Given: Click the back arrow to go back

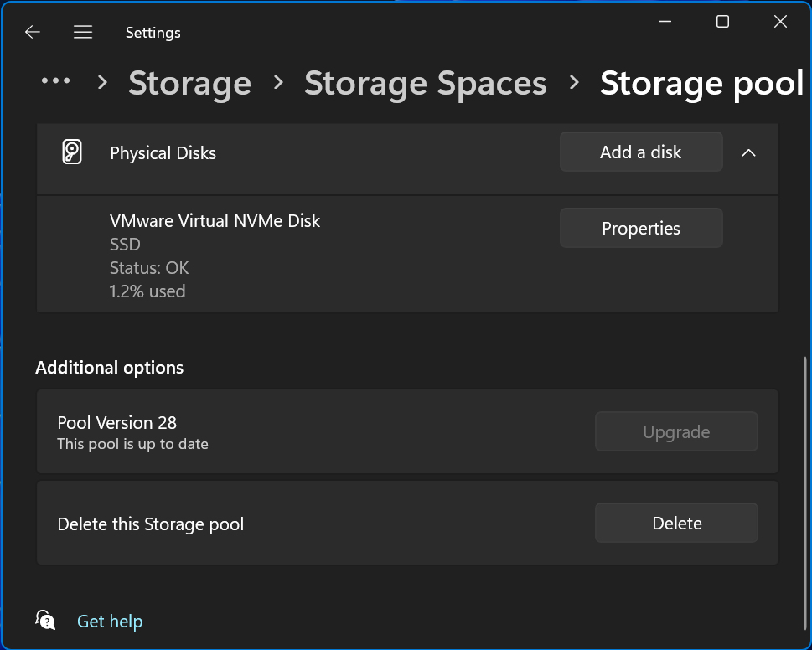Looking at the screenshot, I should click(x=32, y=31).
